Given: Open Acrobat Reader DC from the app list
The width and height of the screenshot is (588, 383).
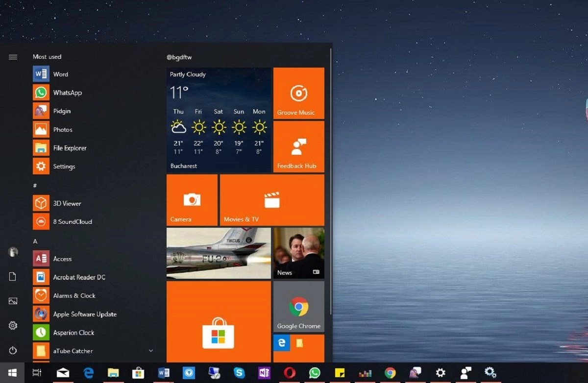Looking at the screenshot, I should click(x=93, y=277).
